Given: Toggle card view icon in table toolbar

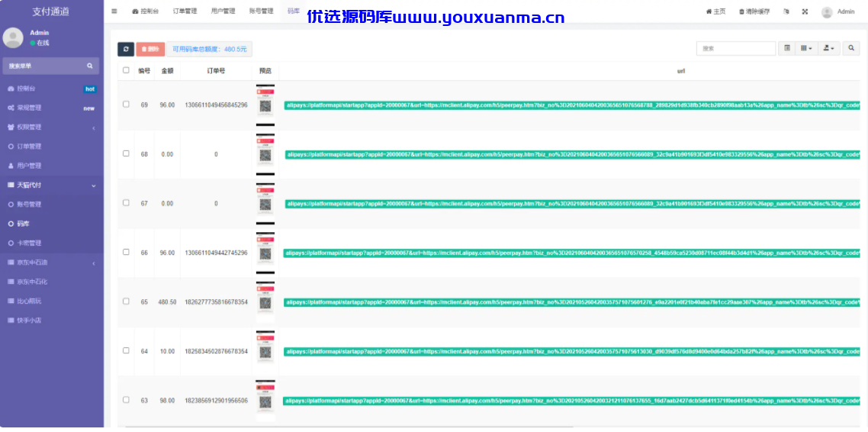Looking at the screenshot, I should (x=786, y=49).
